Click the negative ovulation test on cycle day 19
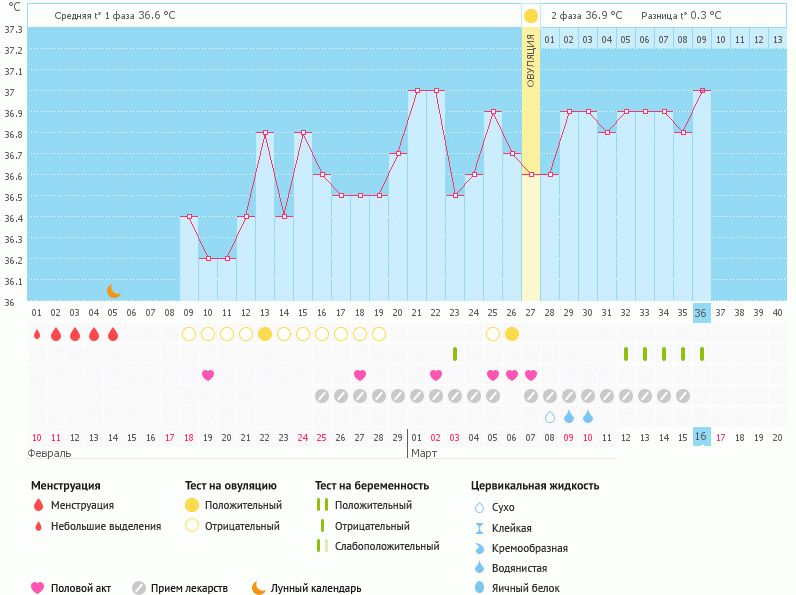 point(379,334)
